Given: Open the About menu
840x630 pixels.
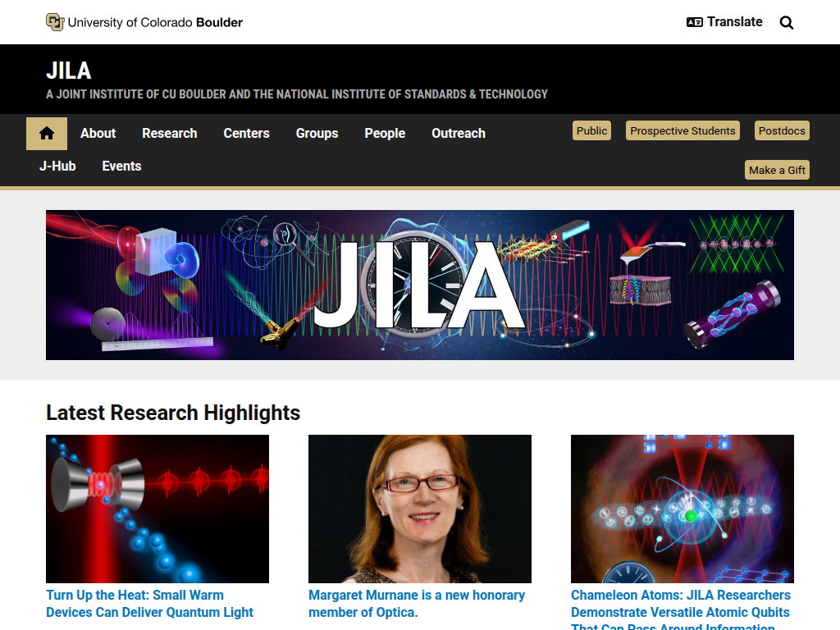Looking at the screenshot, I should click(x=98, y=134).
